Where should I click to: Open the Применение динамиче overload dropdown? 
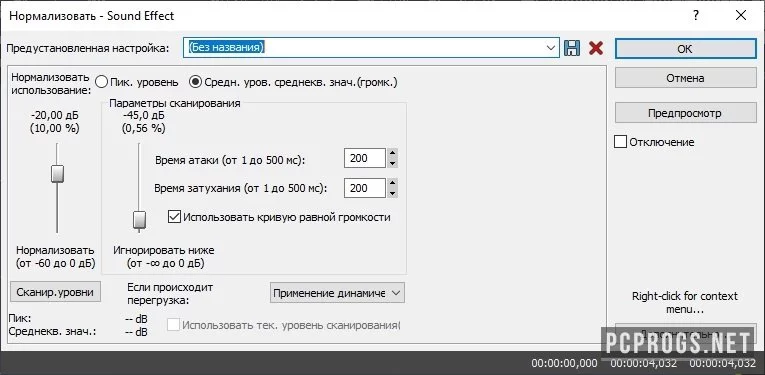337,293
